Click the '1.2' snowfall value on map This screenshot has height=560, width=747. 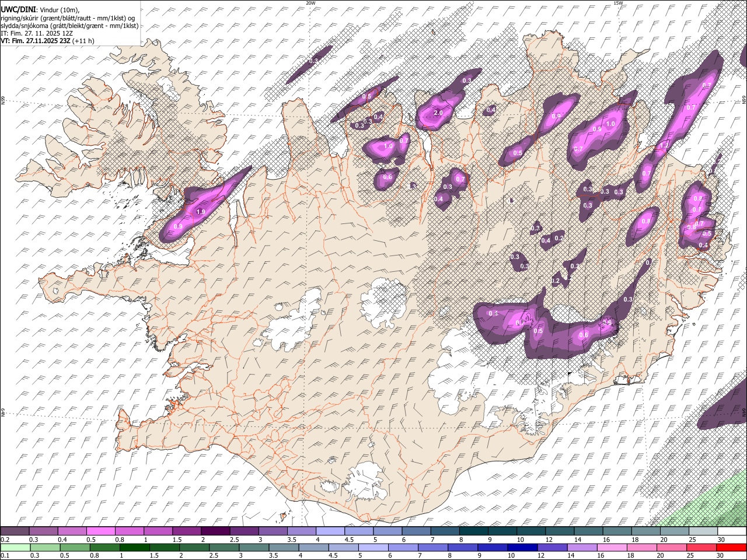coord(664,145)
